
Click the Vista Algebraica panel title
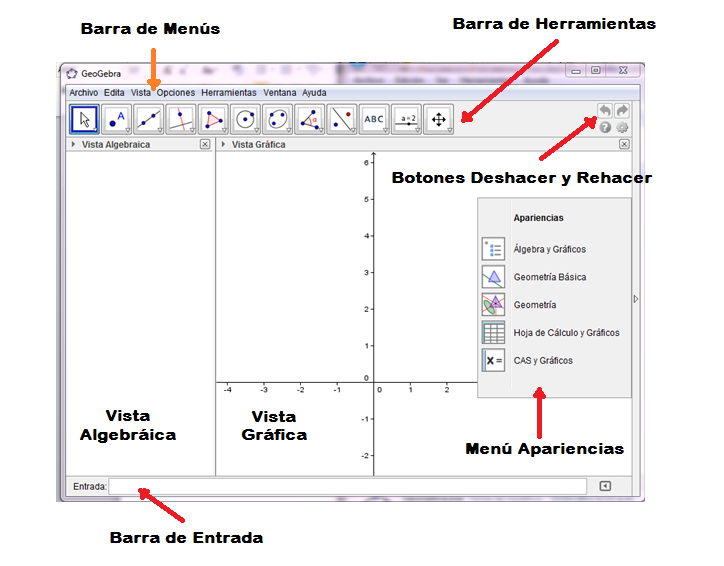[116, 145]
